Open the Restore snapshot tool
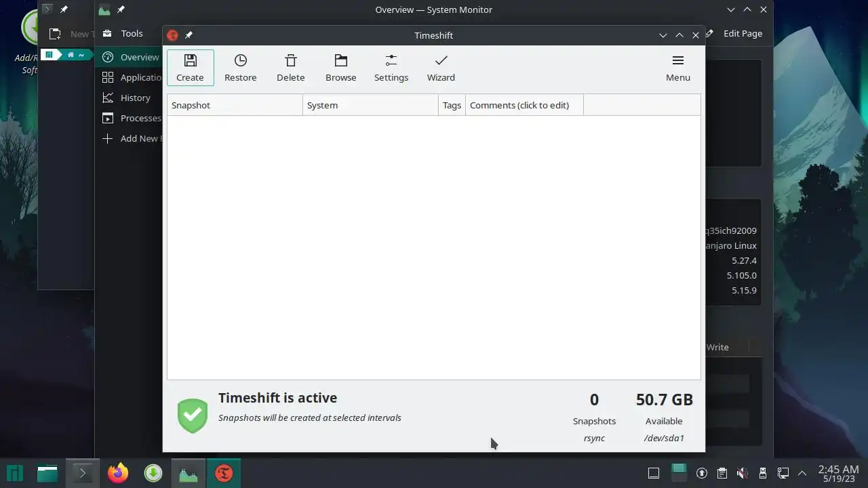The image size is (868, 488). (240, 68)
